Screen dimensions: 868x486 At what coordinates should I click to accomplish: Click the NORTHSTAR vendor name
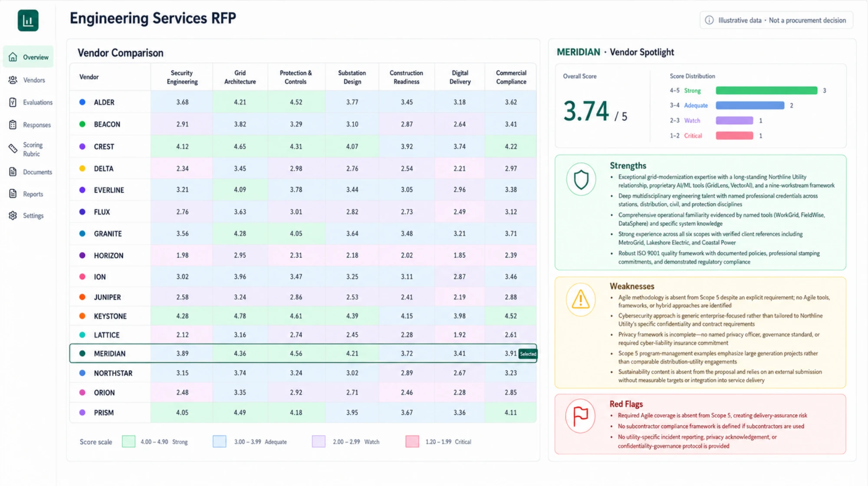(113, 373)
